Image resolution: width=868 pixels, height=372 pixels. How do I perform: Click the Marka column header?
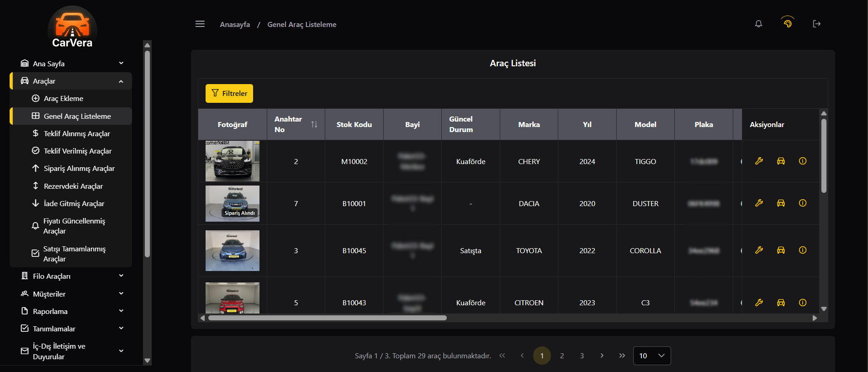click(x=529, y=124)
